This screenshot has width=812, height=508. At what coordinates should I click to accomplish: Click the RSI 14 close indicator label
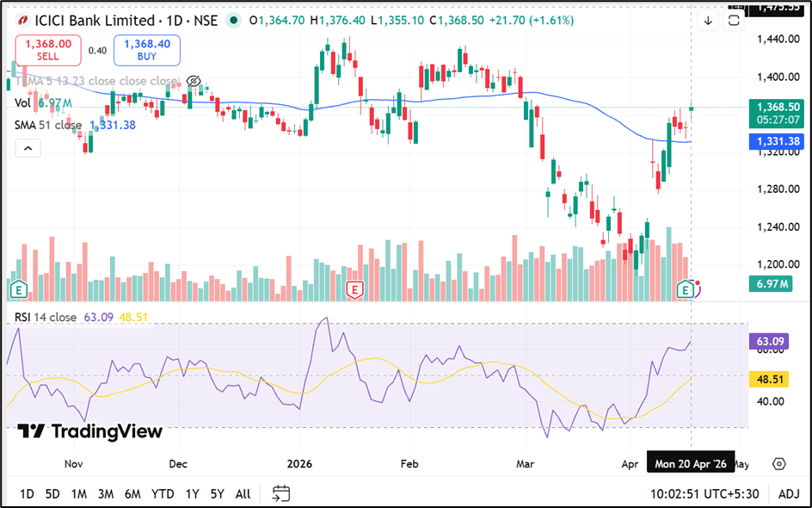tap(46, 317)
